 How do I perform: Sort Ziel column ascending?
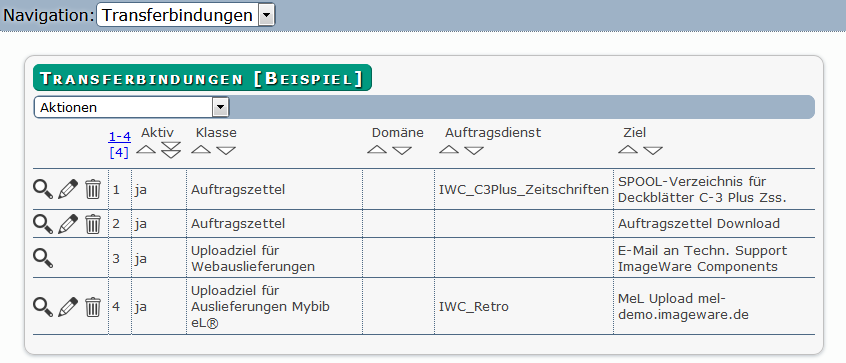tap(628, 150)
